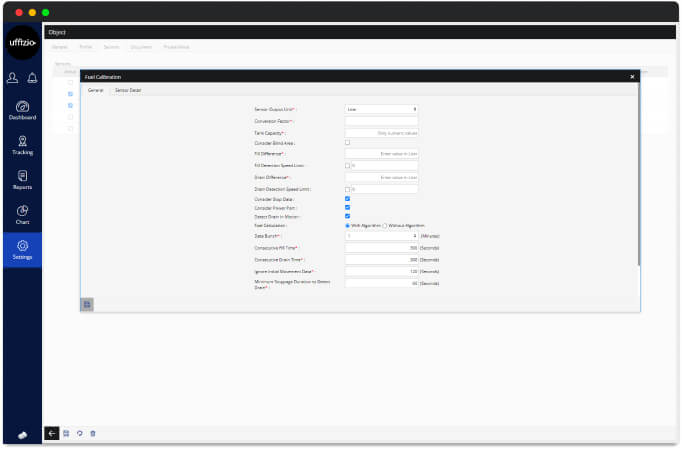Viewport: 682px width, 449px height.
Task: Toggle the second checkbox in the Sensors list
Action: [x=70, y=94]
